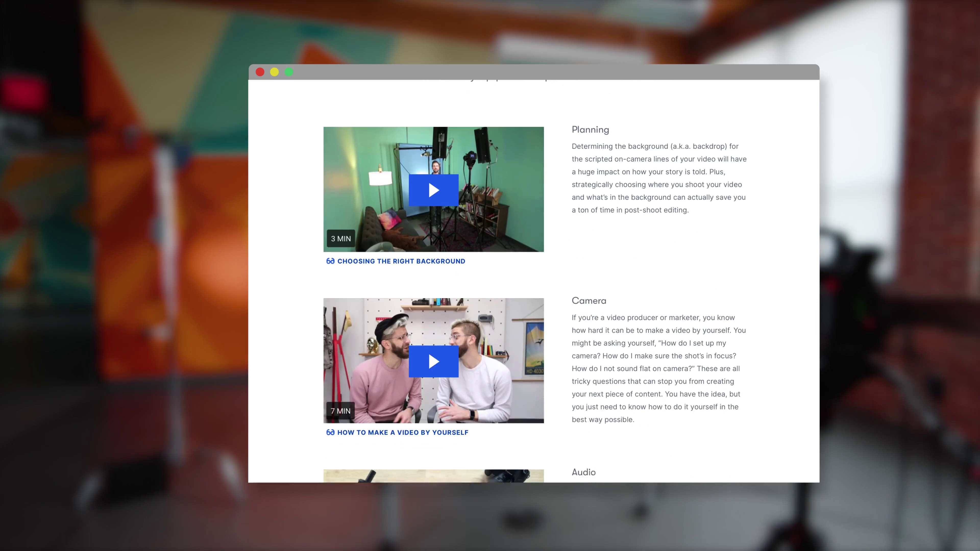The width and height of the screenshot is (980, 551).
Task: Open the How To Make A Video By Yourself link
Action: [402, 432]
